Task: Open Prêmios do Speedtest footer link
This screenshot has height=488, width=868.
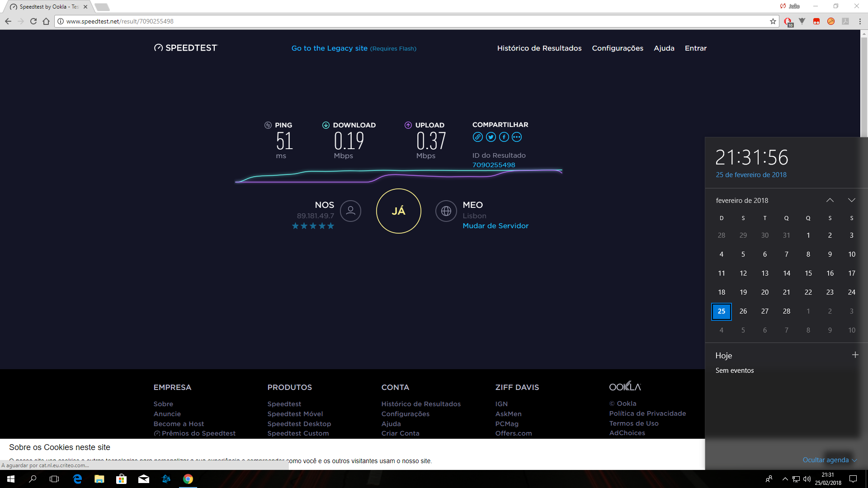Action: pyautogui.click(x=194, y=433)
